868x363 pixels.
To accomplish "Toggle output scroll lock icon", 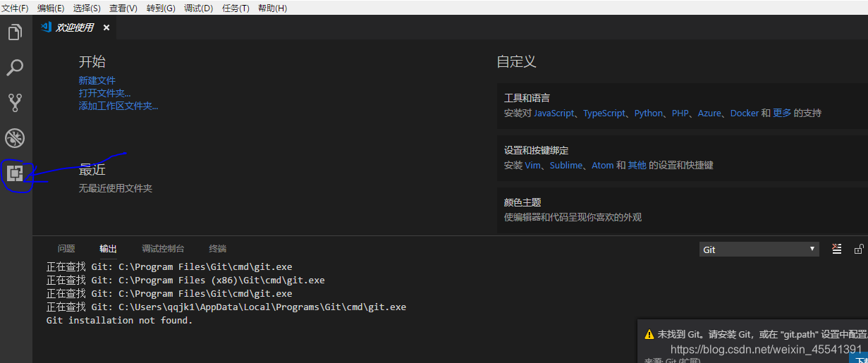I will coord(859,249).
